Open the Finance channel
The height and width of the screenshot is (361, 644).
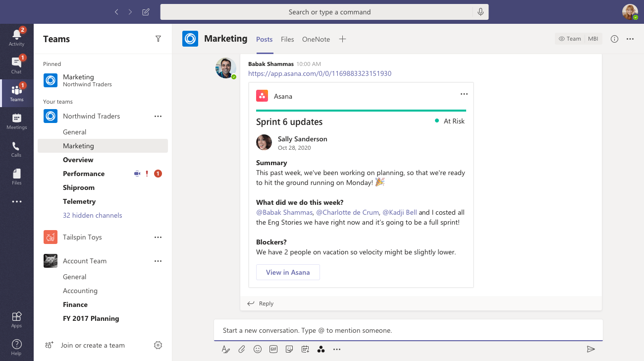(x=75, y=304)
